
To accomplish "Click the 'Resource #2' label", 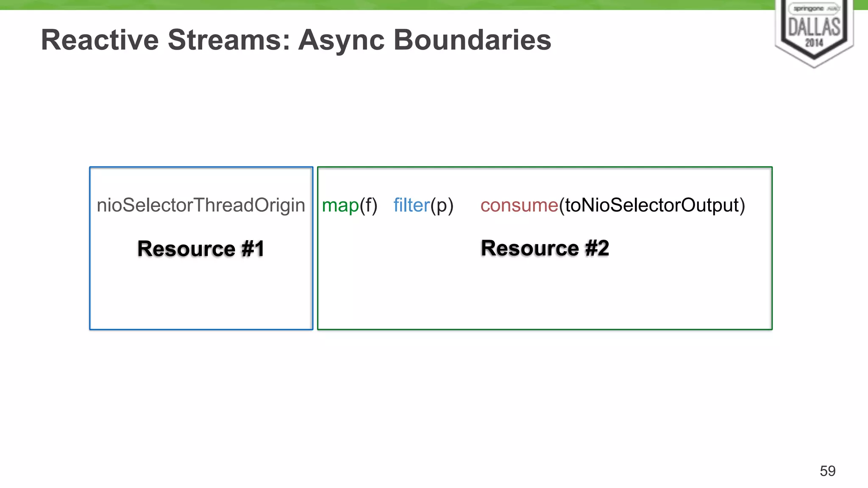I will [545, 248].
